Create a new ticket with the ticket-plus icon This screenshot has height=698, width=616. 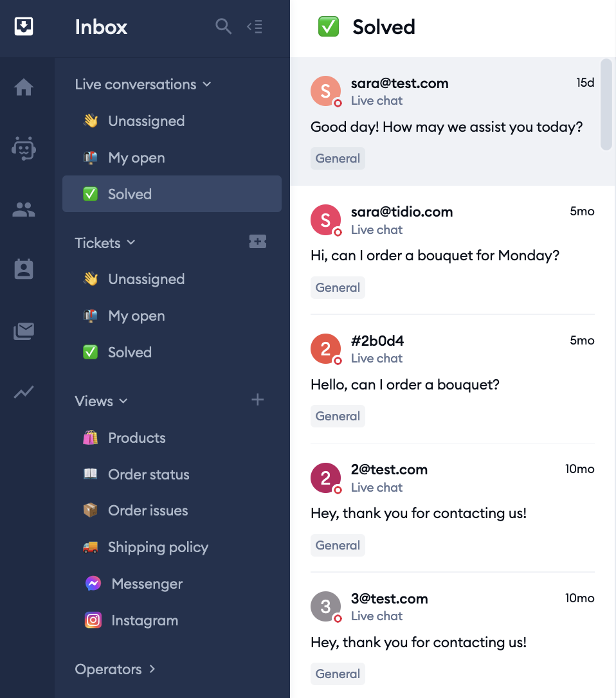pyautogui.click(x=257, y=242)
